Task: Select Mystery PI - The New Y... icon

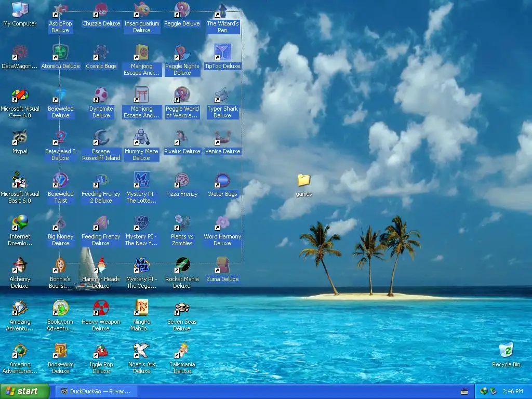Action: click(x=141, y=222)
